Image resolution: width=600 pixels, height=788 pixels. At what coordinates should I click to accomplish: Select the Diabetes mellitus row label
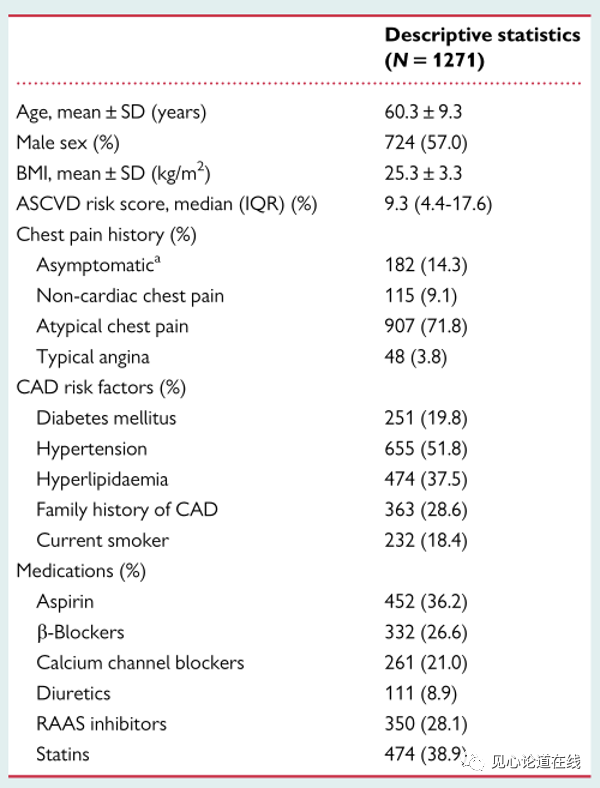click(x=106, y=418)
